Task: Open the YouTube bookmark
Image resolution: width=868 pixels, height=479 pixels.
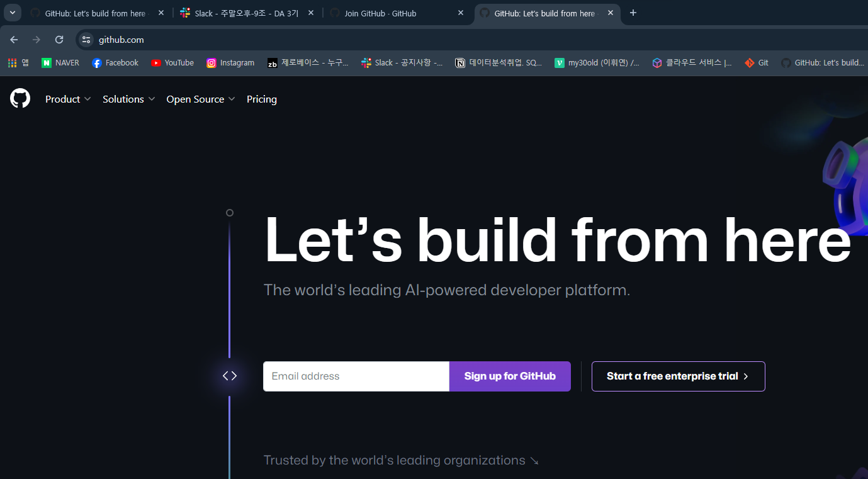Action: (172, 62)
